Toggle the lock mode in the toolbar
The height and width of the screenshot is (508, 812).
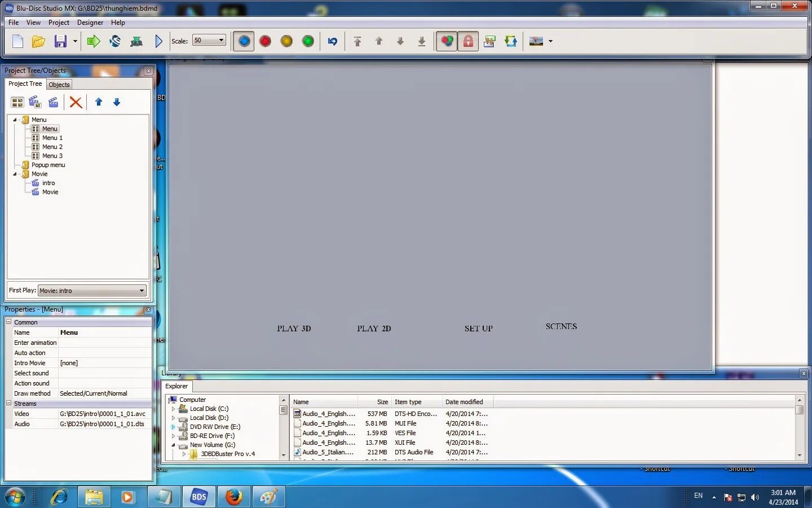click(x=468, y=41)
